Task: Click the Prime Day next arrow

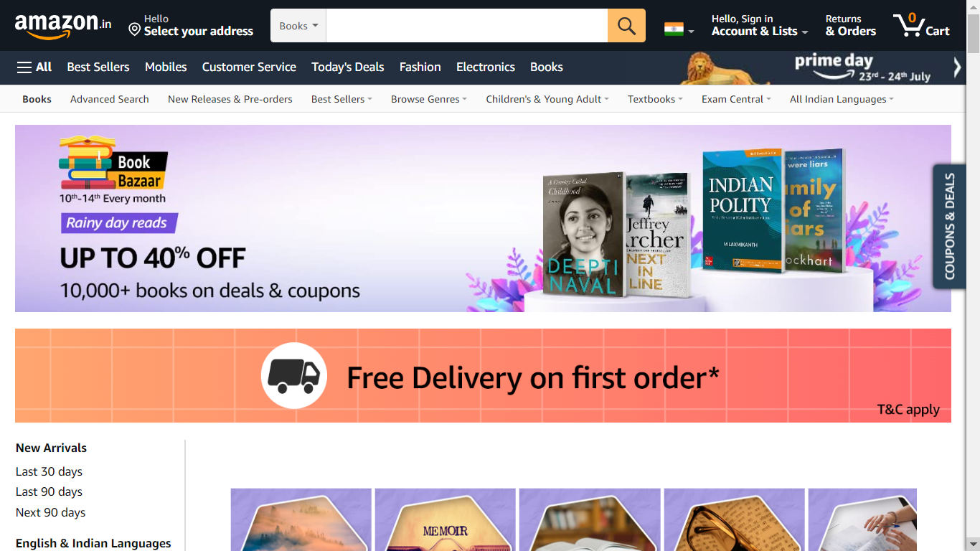Action: coord(957,67)
